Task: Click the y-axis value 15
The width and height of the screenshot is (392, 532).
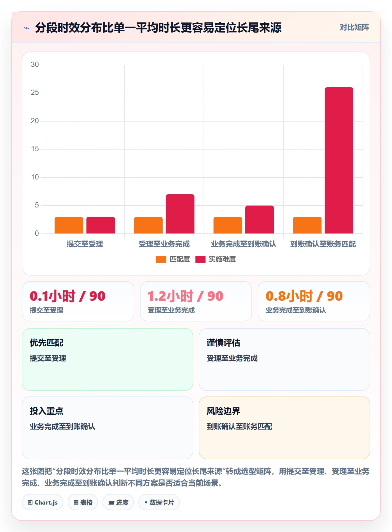Action: tap(35, 149)
